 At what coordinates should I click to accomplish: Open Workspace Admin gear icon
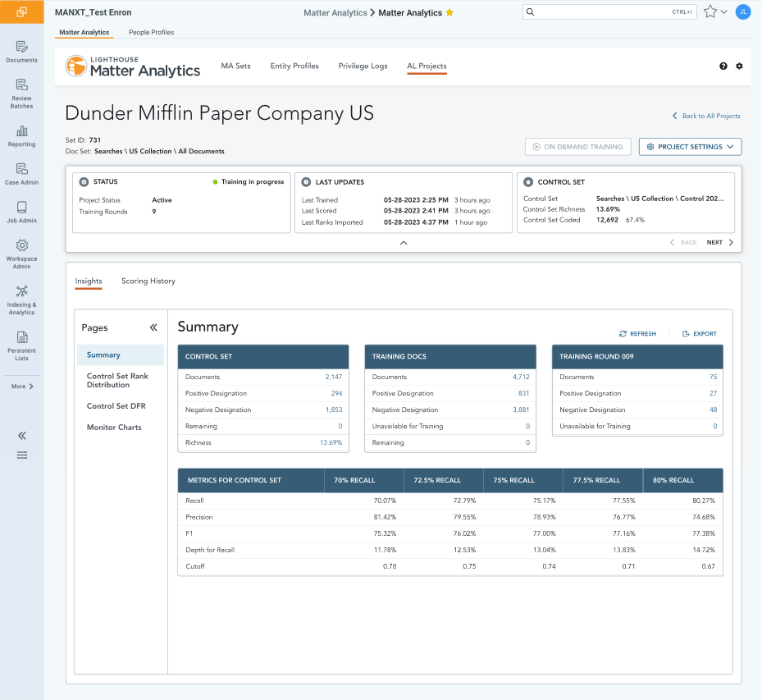(22, 245)
